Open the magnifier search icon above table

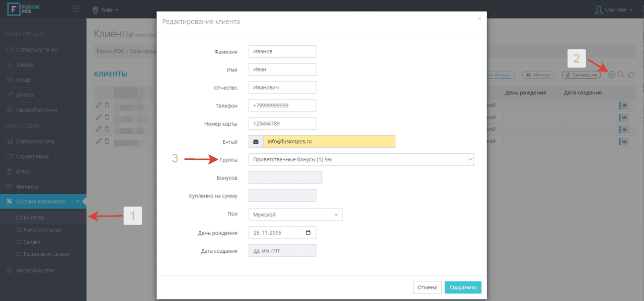click(x=621, y=74)
